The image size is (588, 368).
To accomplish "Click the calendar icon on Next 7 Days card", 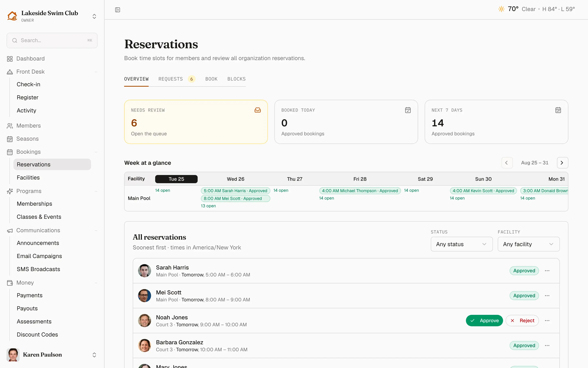I will coord(558,110).
